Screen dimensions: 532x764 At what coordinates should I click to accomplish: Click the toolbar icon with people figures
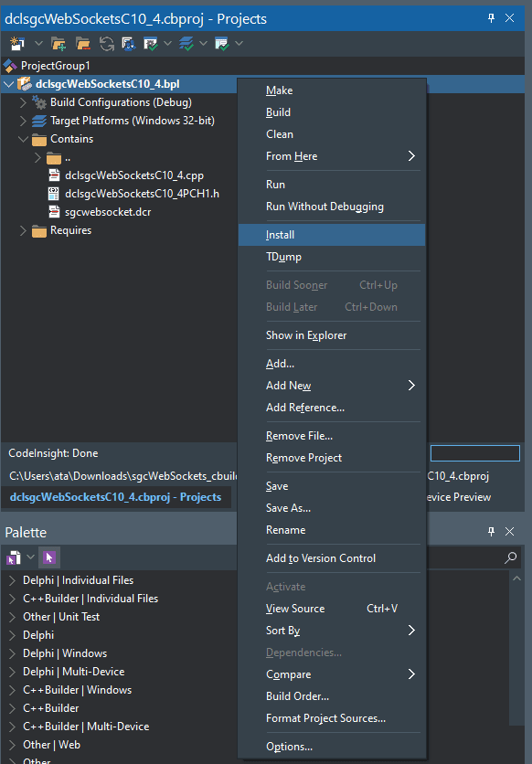pos(129,44)
